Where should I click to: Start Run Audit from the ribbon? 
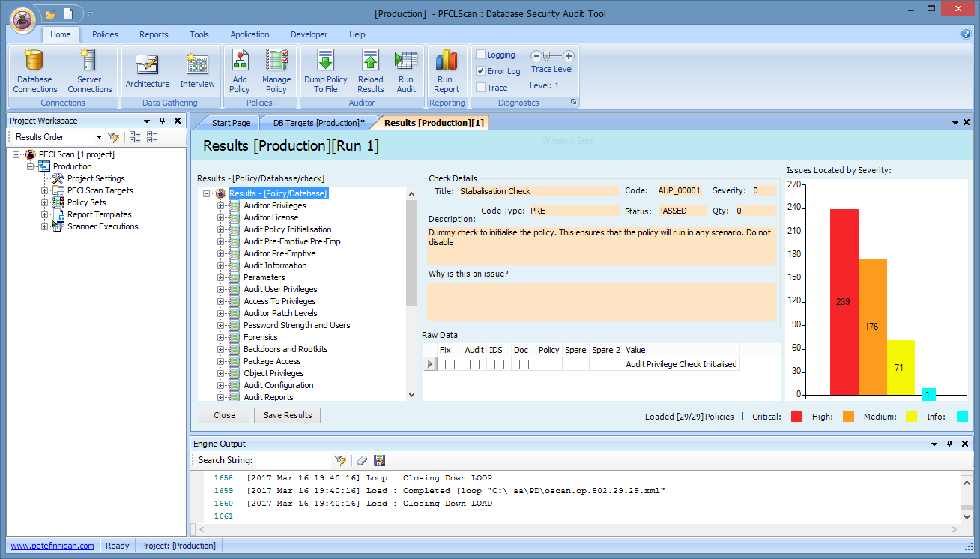click(406, 71)
